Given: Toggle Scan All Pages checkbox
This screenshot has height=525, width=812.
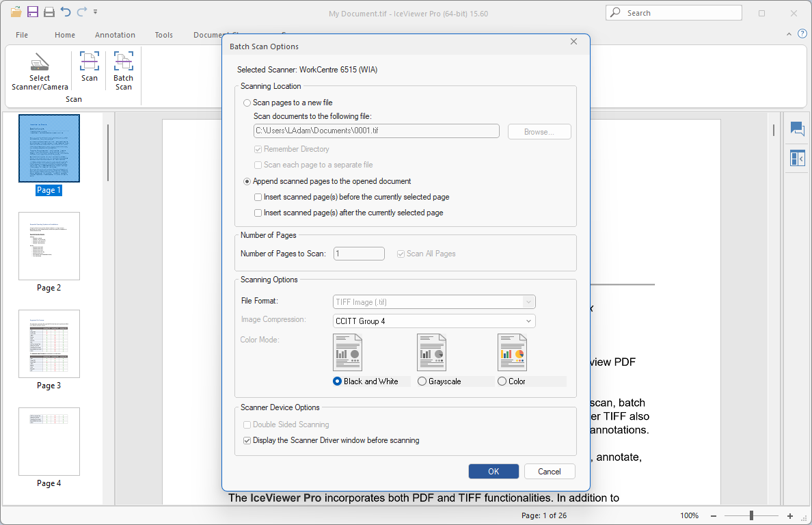Looking at the screenshot, I should point(401,254).
